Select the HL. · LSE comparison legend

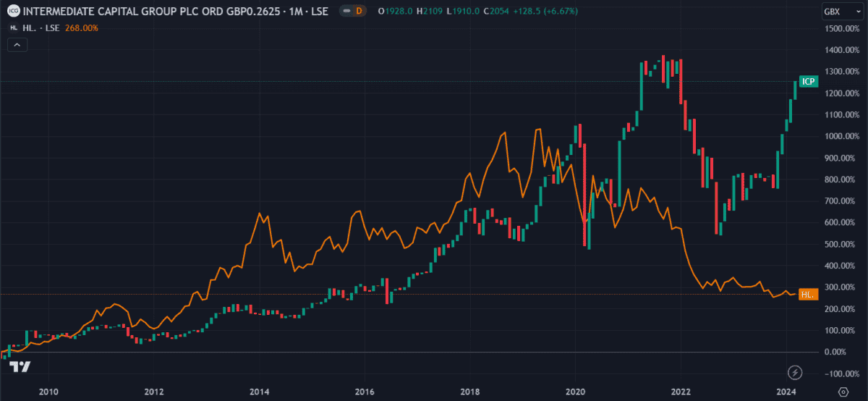pos(41,28)
